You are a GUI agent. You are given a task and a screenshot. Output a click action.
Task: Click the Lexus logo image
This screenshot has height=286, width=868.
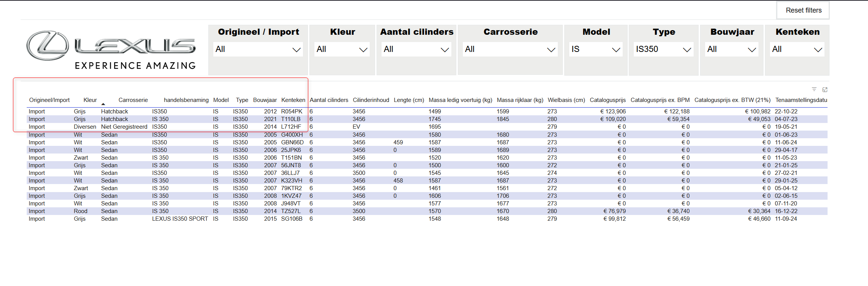click(x=111, y=50)
